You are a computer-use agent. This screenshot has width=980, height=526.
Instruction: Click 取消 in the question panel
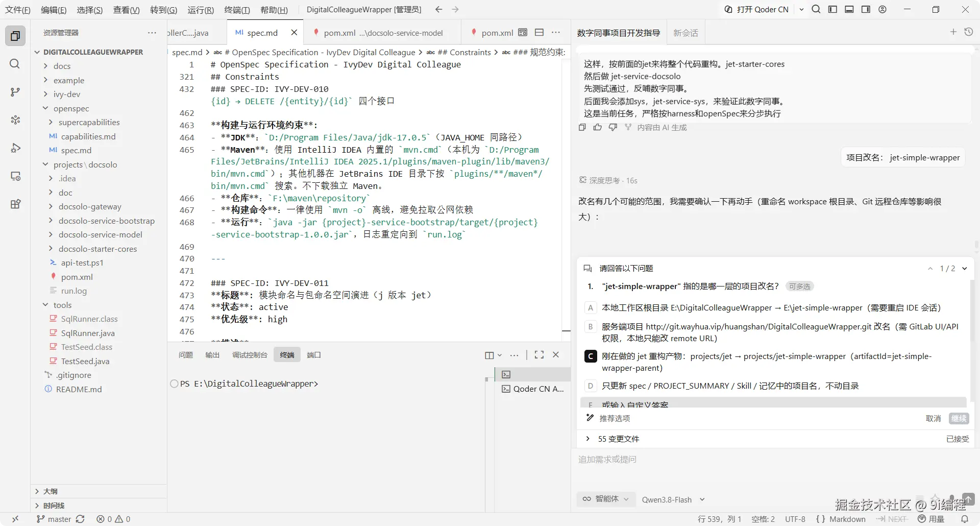click(933, 418)
